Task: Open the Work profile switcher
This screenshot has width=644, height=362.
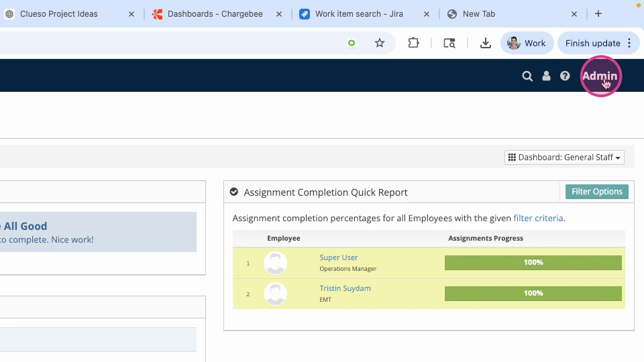Action: tap(527, 43)
